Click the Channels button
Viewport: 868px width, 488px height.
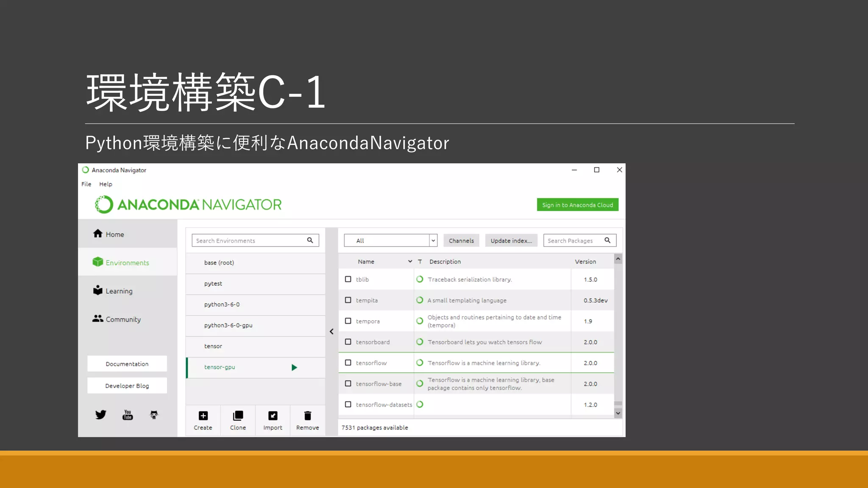pyautogui.click(x=461, y=240)
